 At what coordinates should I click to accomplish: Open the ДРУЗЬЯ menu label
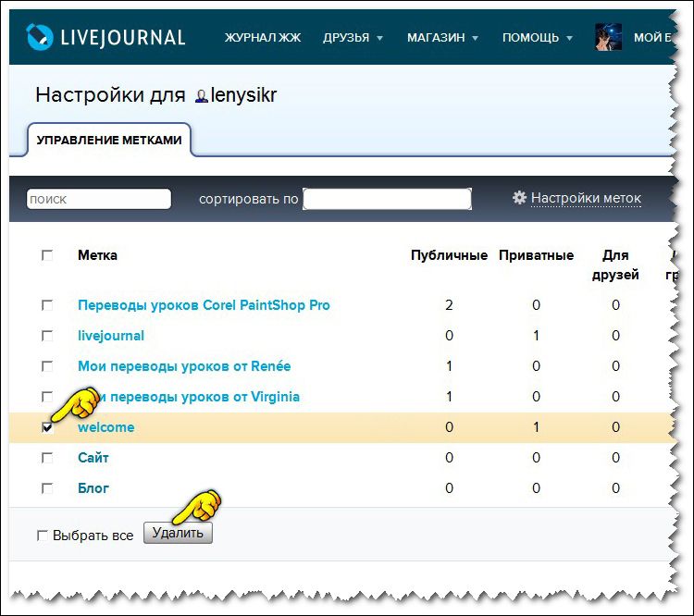point(346,38)
